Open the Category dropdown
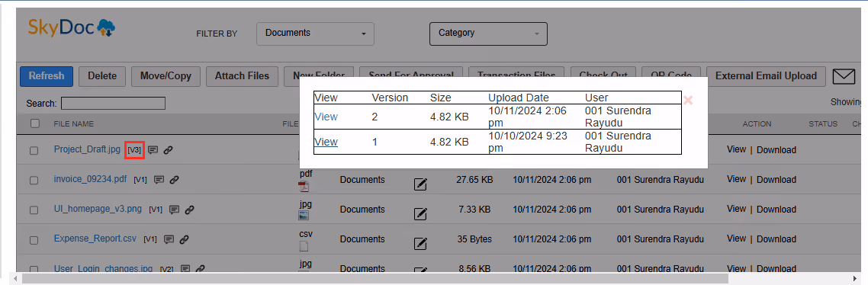Viewport: 868px width, 285px height. pyautogui.click(x=488, y=34)
